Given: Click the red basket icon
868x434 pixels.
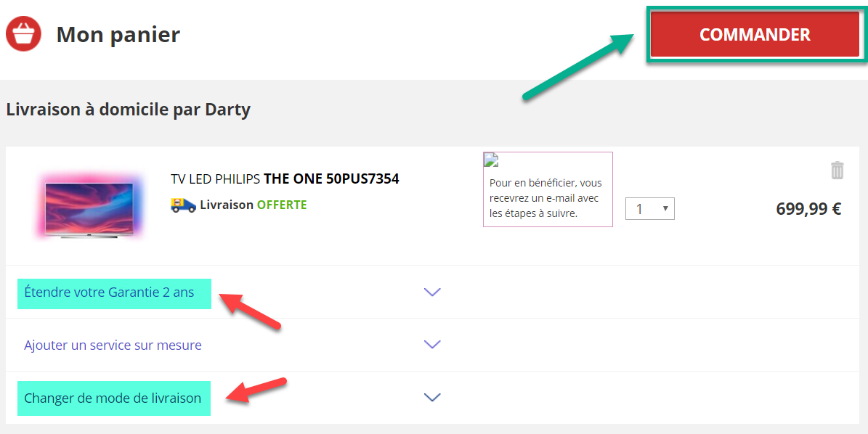Looking at the screenshot, I should [24, 34].
